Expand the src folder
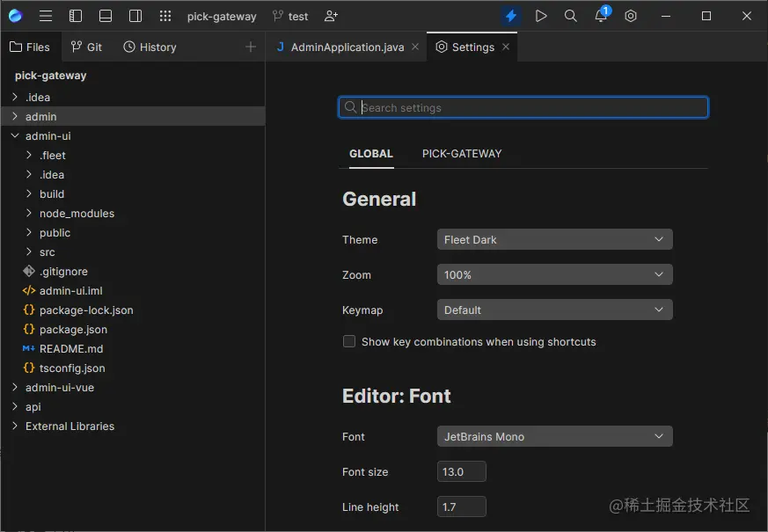Image resolution: width=768 pixels, height=532 pixels. (29, 251)
